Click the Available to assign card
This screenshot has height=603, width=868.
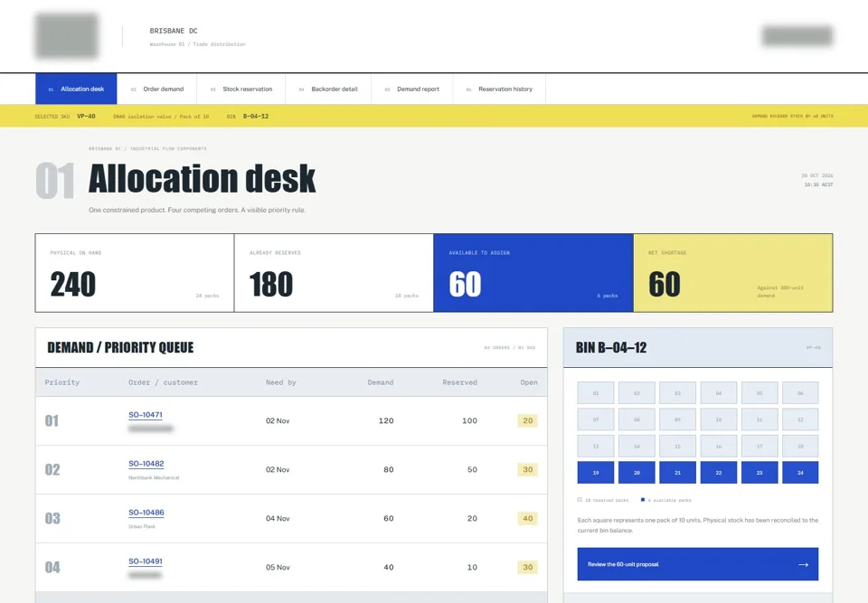tap(533, 272)
